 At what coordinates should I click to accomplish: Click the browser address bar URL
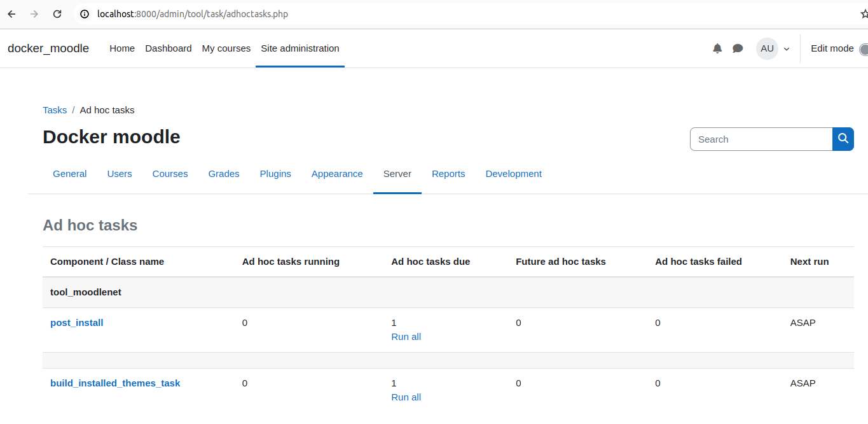[193, 14]
